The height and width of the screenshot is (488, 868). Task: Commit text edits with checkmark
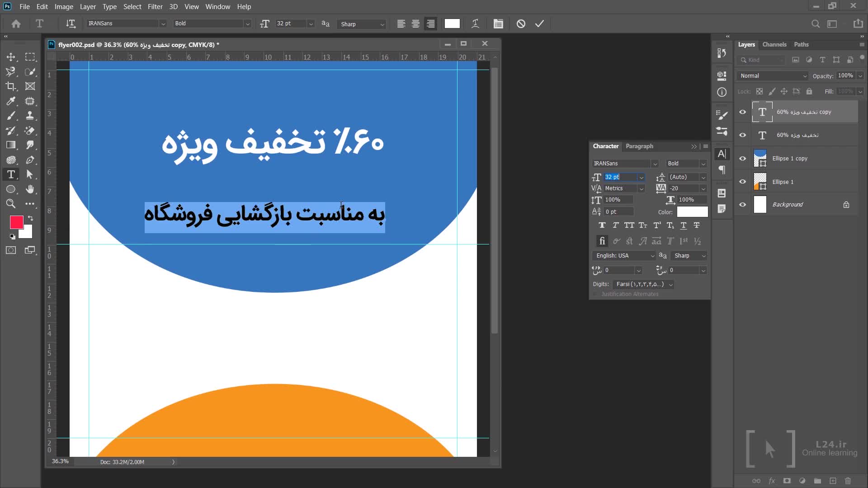tap(539, 24)
